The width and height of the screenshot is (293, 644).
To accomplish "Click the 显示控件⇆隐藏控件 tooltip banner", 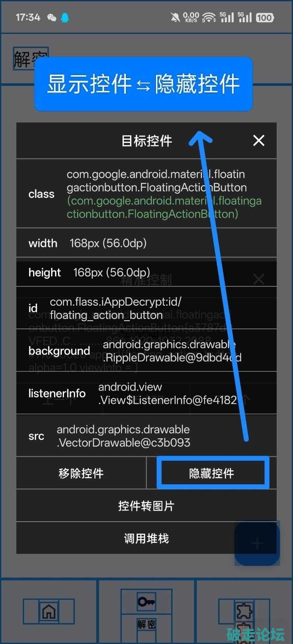I will tap(143, 84).
